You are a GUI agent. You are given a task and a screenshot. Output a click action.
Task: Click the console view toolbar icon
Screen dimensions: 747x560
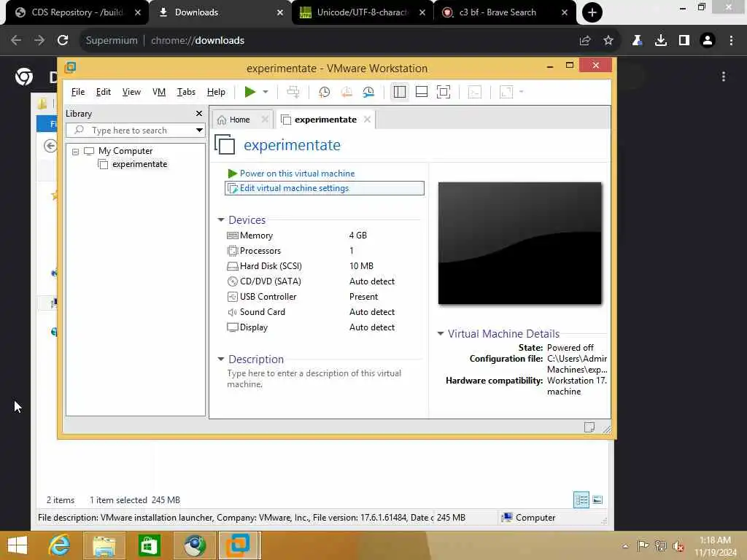(474, 92)
